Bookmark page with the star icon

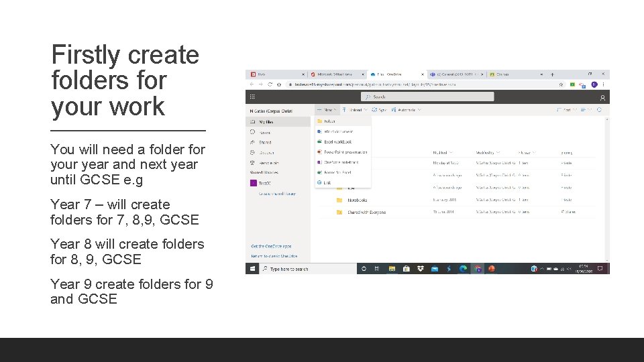(561, 84)
